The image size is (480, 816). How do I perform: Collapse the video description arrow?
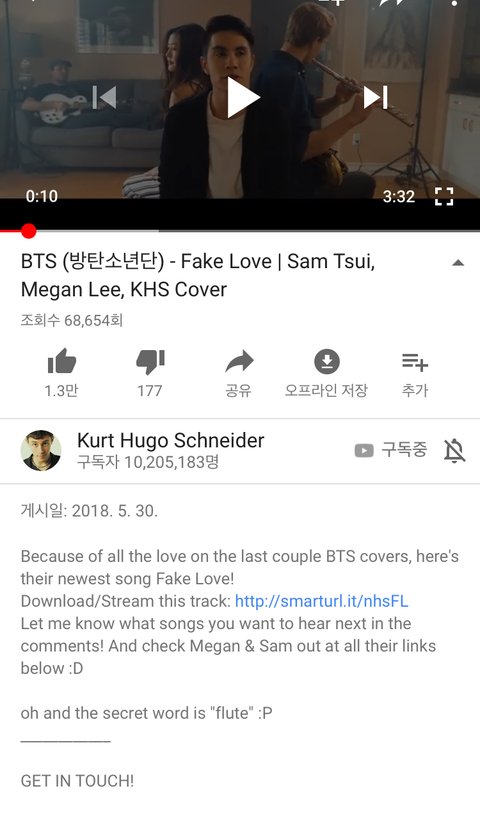click(x=458, y=263)
